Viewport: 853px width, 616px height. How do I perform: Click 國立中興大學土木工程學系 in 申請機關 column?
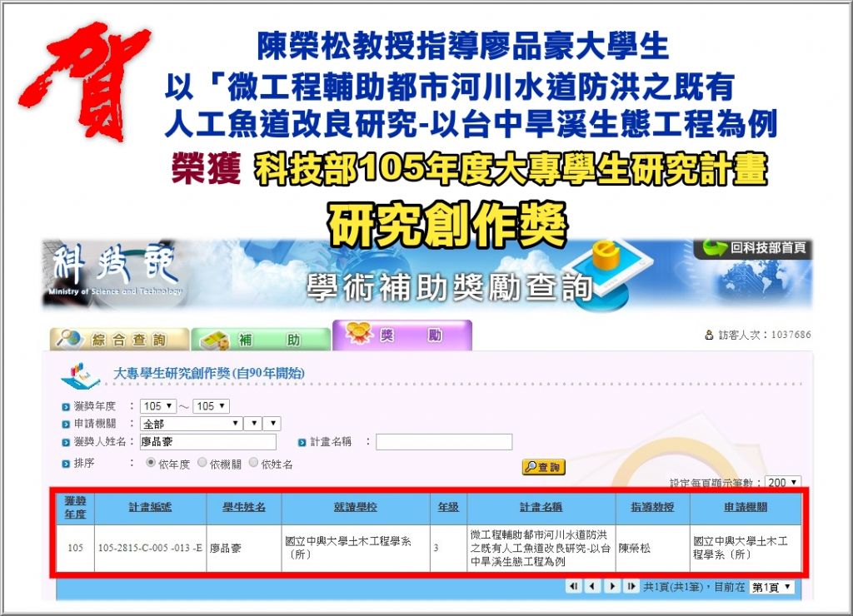pos(741,548)
